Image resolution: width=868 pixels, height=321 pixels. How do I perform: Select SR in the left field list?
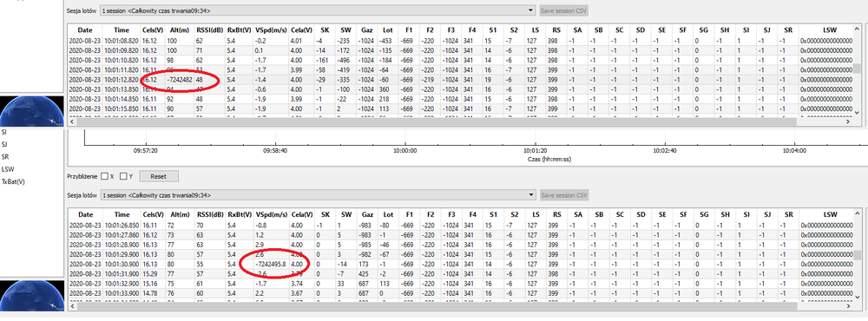click(5, 157)
